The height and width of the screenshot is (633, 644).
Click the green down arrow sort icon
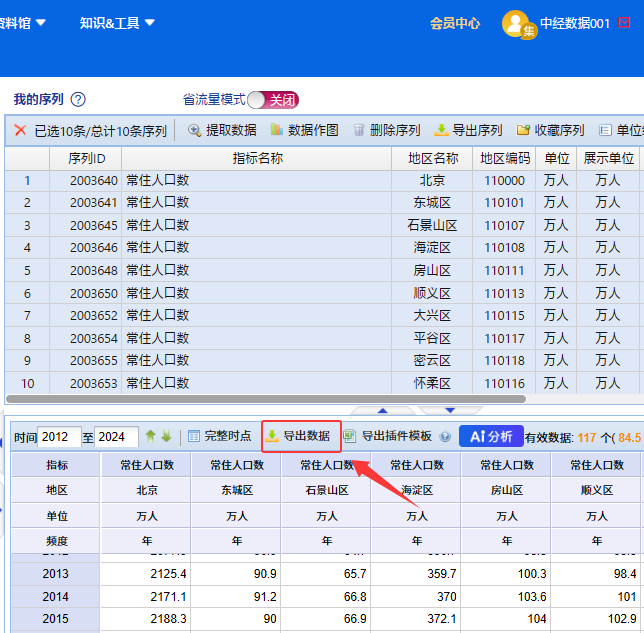[166, 437]
